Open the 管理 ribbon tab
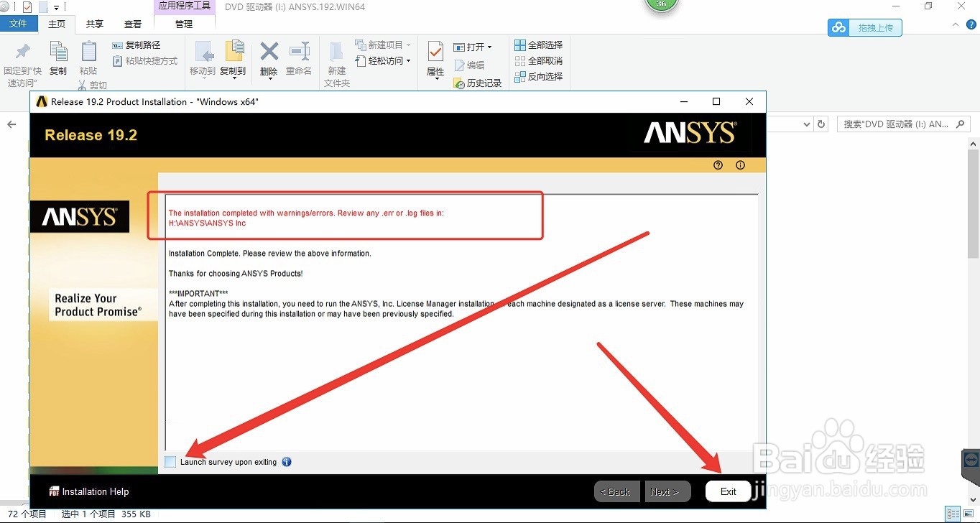 point(184,24)
